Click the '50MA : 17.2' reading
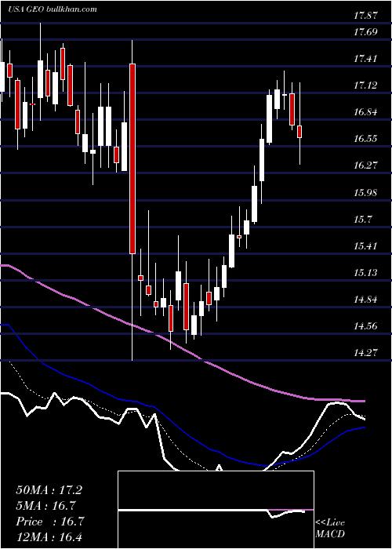This screenshot has height=549, width=392. 49,490
